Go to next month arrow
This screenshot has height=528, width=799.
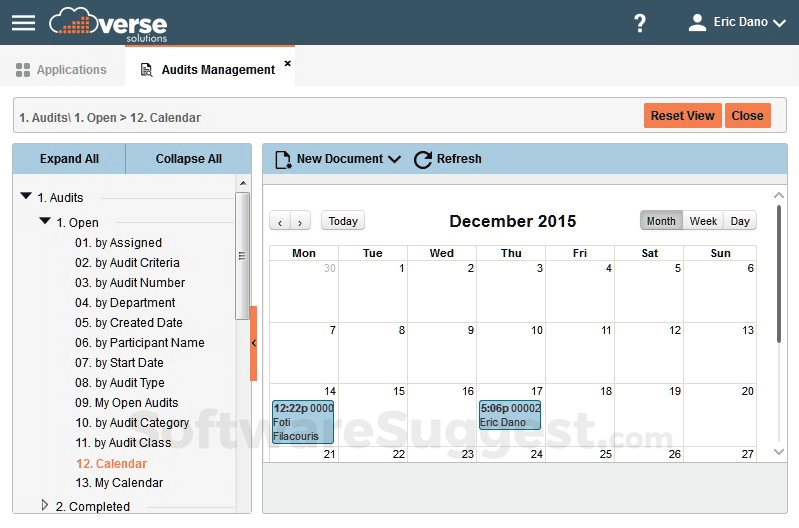pos(300,222)
